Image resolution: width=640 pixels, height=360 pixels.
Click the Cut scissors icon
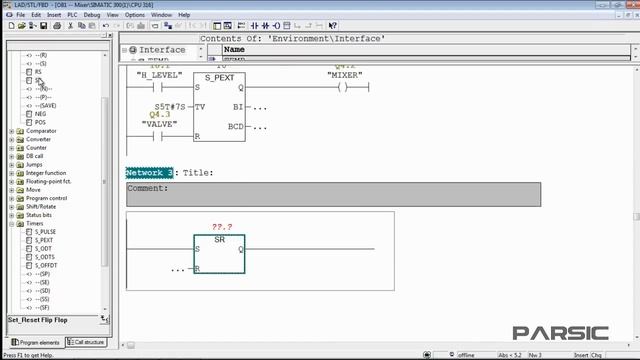[x=71, y=26]
